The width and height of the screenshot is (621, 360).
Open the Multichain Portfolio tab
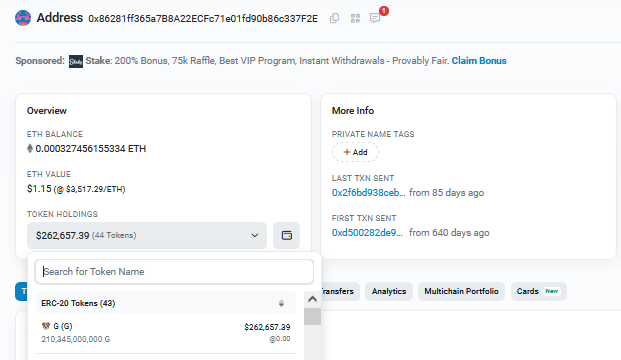(461, 291)
